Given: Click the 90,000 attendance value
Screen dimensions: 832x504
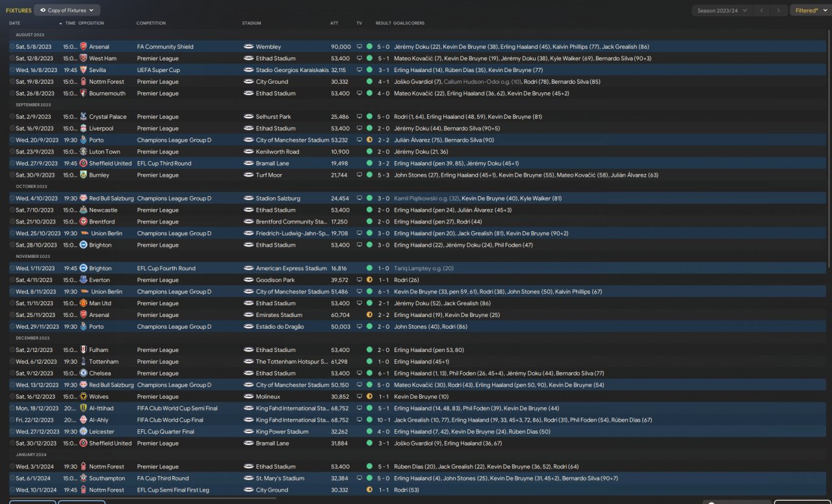Looking at the screenshot, I should pos(341,47).
